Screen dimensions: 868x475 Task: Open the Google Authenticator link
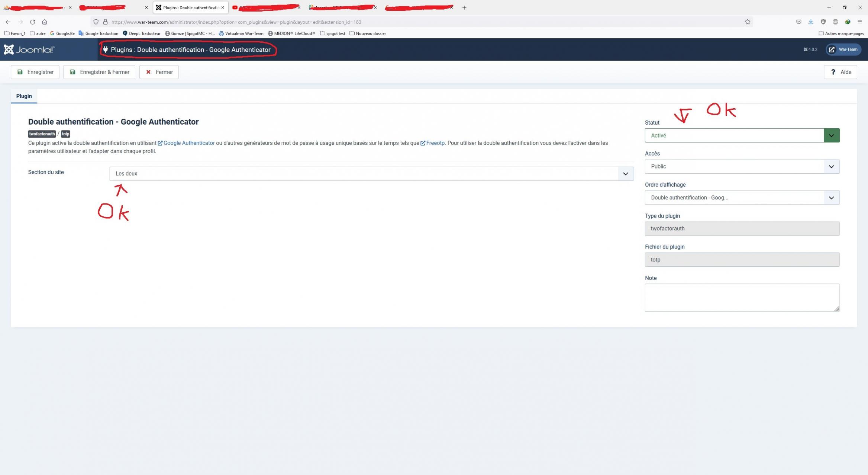pos(186,143)
